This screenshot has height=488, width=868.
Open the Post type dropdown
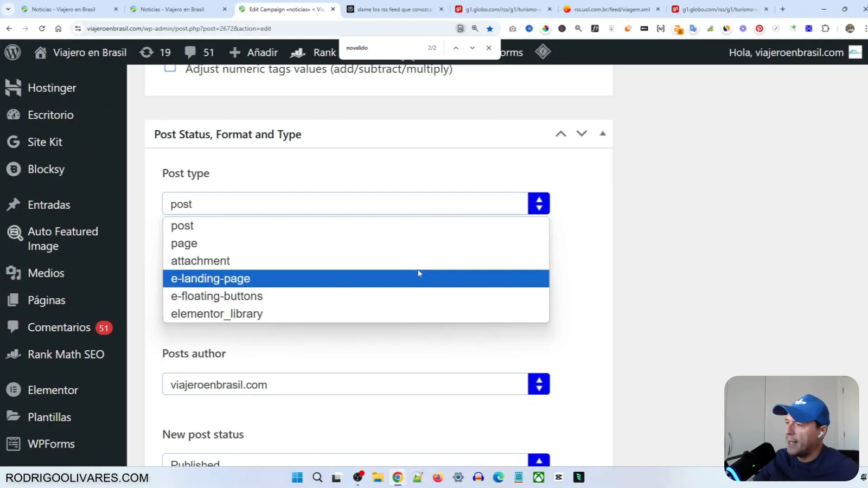coord(538,203)
